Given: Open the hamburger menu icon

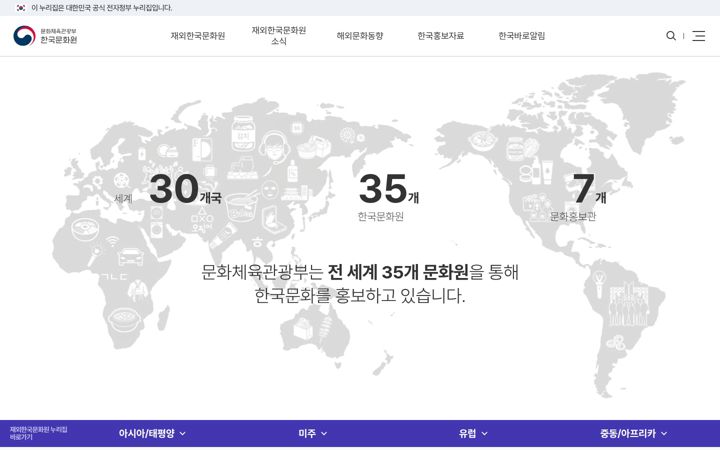Looking at the screenshot, I should [x=698, y=36].
